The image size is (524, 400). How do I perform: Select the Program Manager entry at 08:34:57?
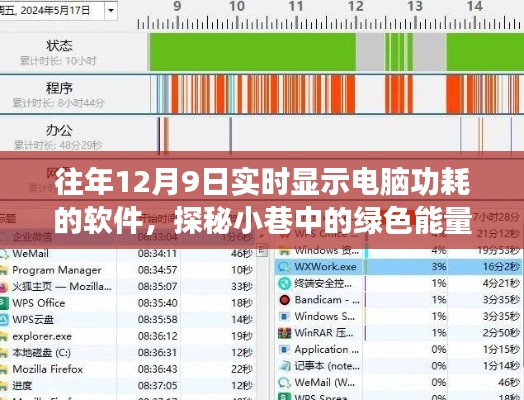tap(127, 270)
